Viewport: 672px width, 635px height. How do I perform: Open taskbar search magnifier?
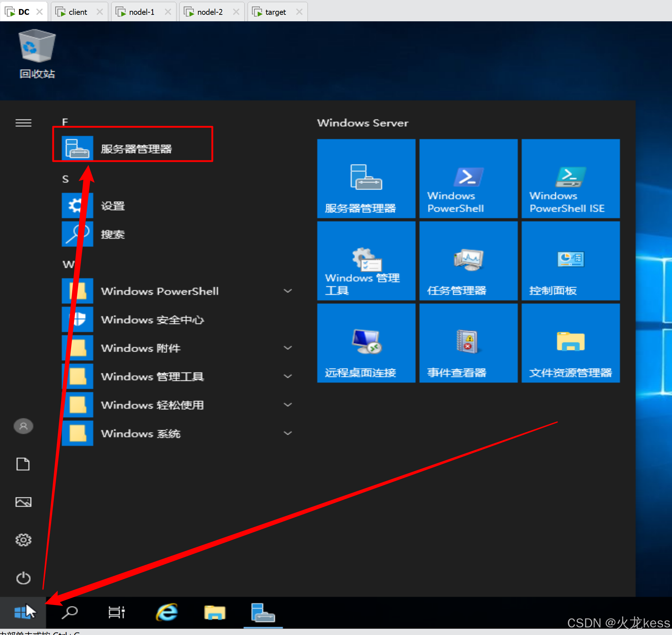[70, 613]
